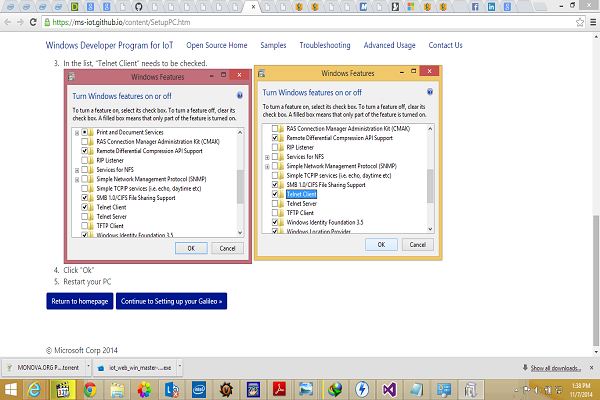Switch to the Facebook tab

[x=475, y=7]
